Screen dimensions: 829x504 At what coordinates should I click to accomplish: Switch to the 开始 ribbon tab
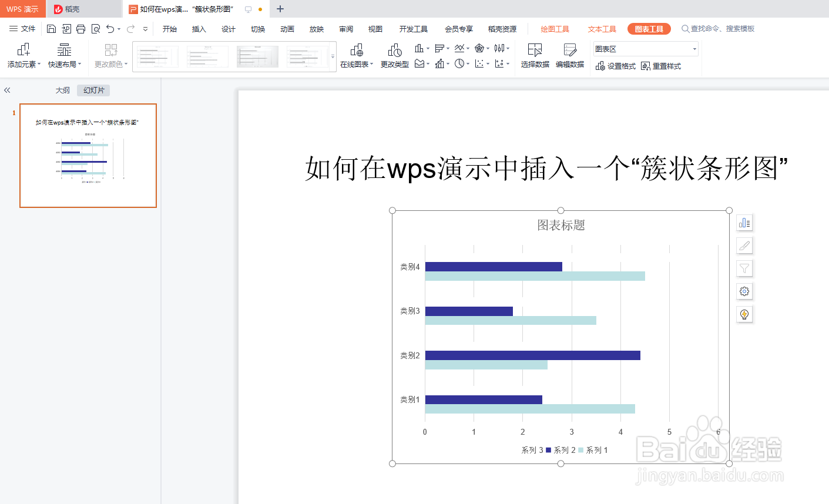(x=170, y=29)
